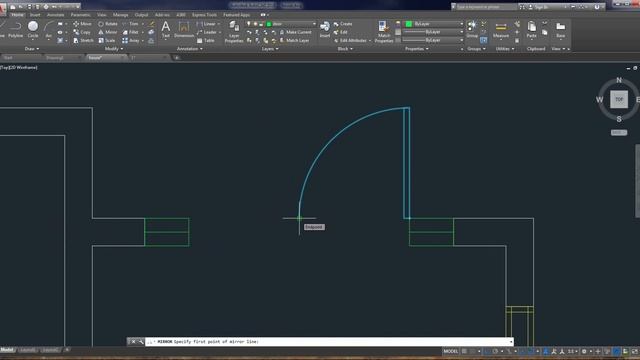Viewport: 640px width, 360px height.
Task: Select the Dimension tool
Action: click(184, 30)
